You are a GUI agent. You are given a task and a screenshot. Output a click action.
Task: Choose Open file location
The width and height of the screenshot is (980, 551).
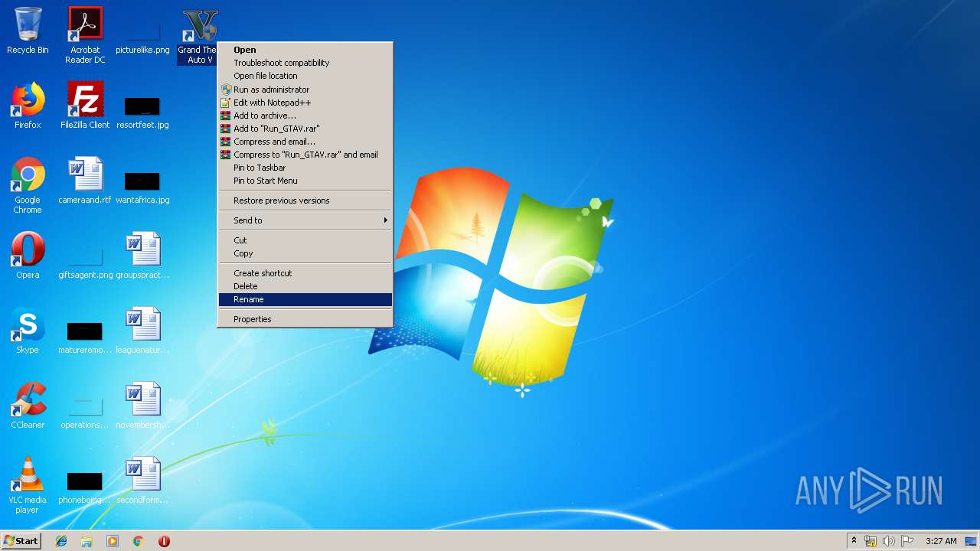click(x=305, y=76)
